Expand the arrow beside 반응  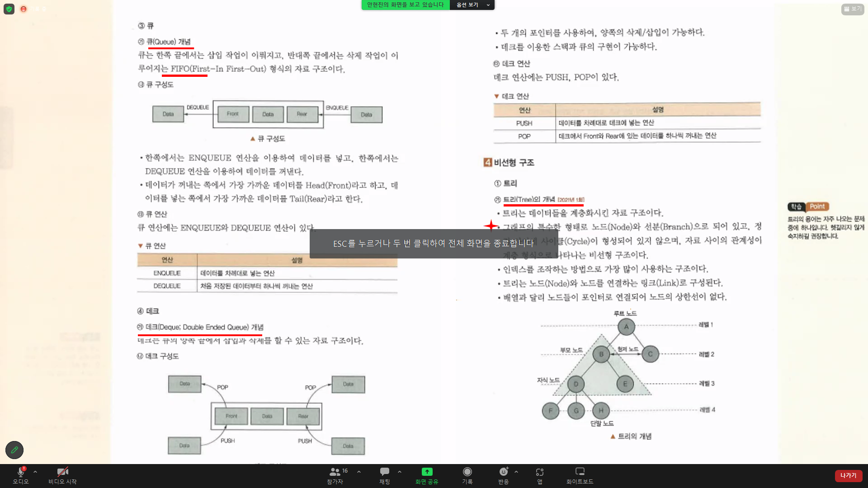point(516,471)
